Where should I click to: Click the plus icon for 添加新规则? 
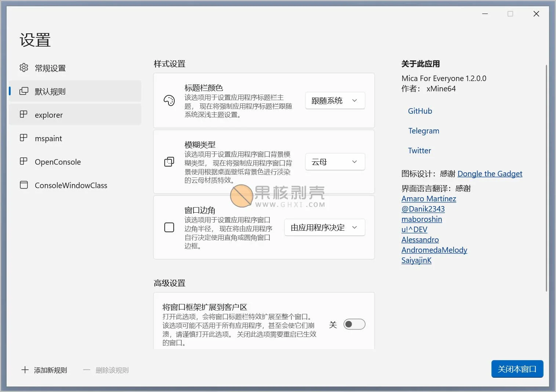(25, 370)
